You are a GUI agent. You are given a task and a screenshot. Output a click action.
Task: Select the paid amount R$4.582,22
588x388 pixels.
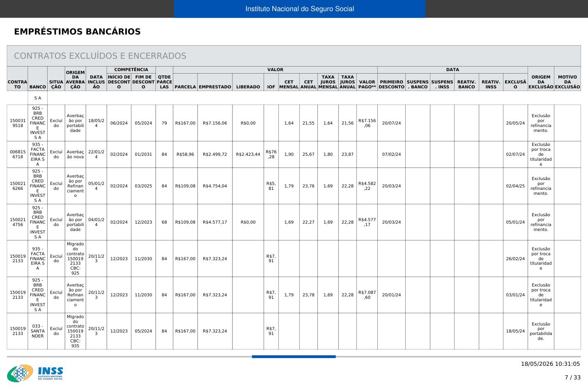367,186
